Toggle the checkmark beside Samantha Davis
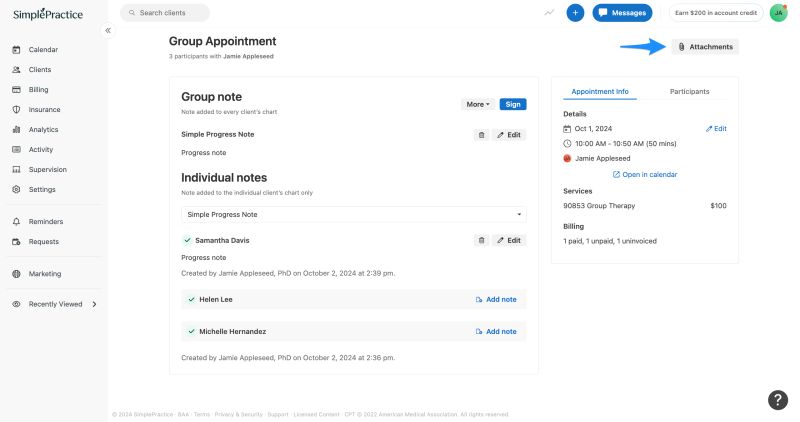The image size is (800, 422). tap(187, 240)
